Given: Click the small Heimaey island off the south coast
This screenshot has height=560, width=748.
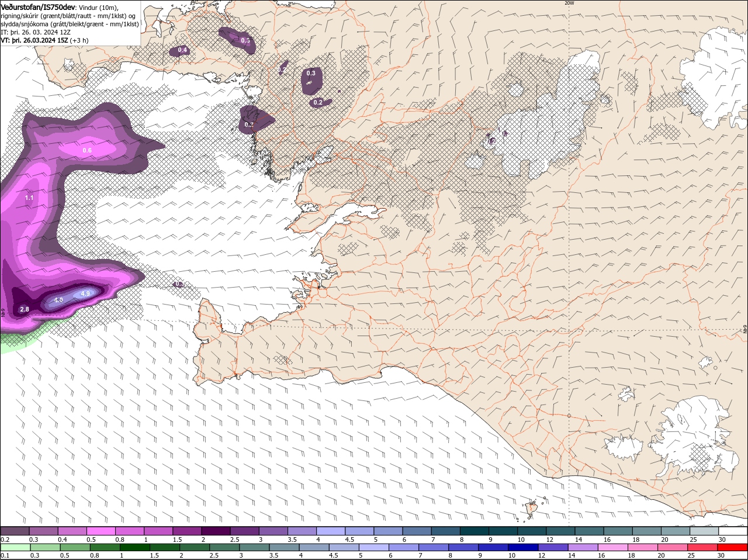Looking at the screenshot, I should pyautogui.click(x=532, y=510).
